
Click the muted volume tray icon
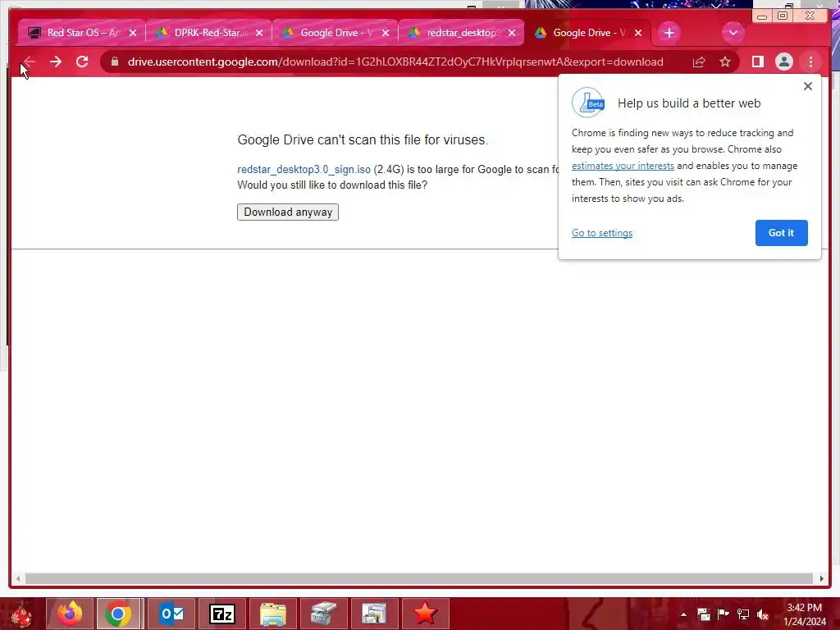[x=763, y=614]
